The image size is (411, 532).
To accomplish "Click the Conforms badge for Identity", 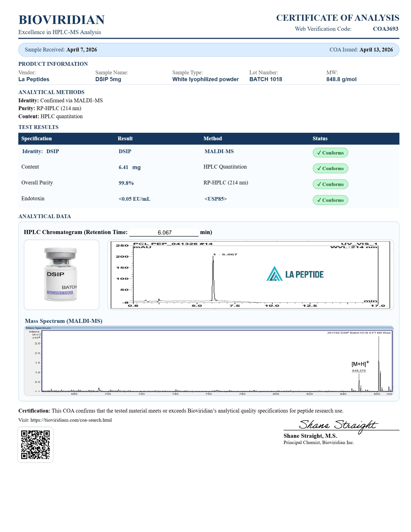I will tap(330, 153).
